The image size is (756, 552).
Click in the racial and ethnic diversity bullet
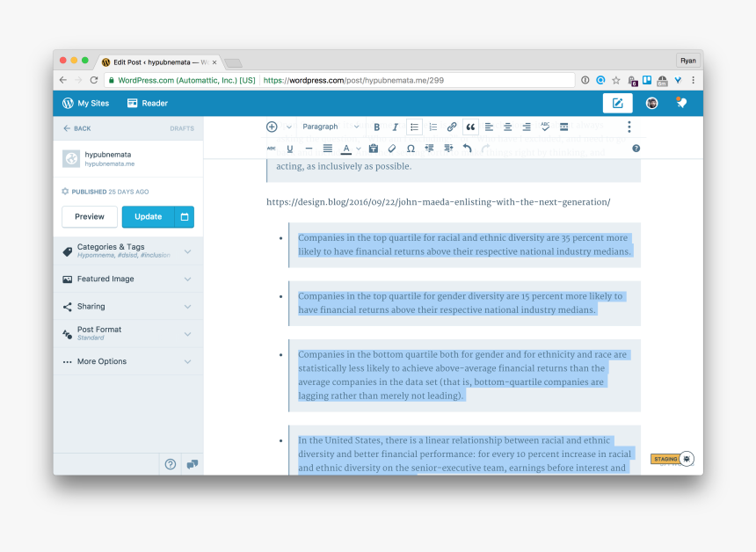464,244
